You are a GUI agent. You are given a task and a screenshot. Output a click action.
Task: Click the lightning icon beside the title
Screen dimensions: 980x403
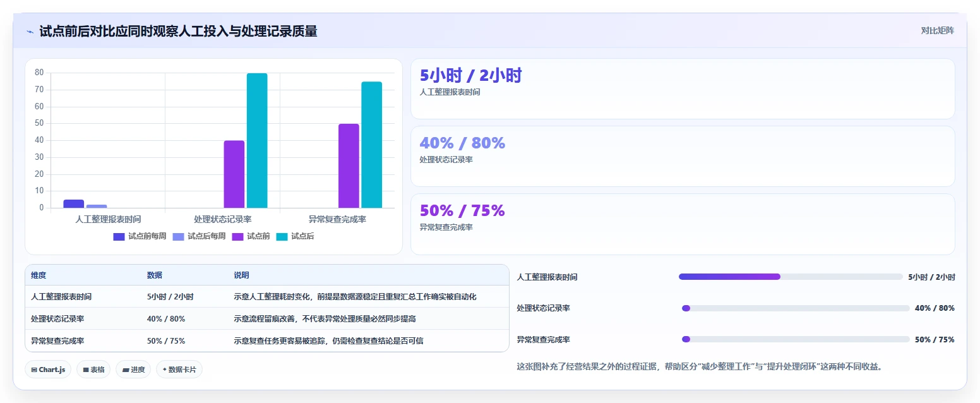click(30, 31)
